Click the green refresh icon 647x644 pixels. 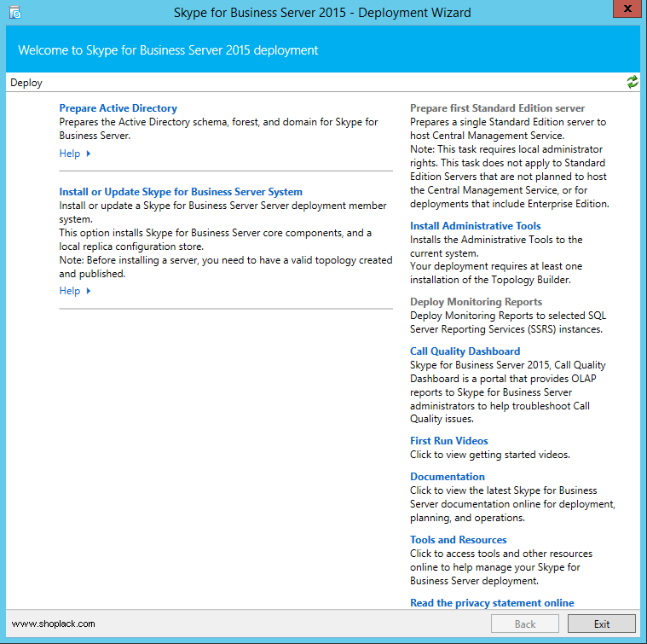click(633, 82)
